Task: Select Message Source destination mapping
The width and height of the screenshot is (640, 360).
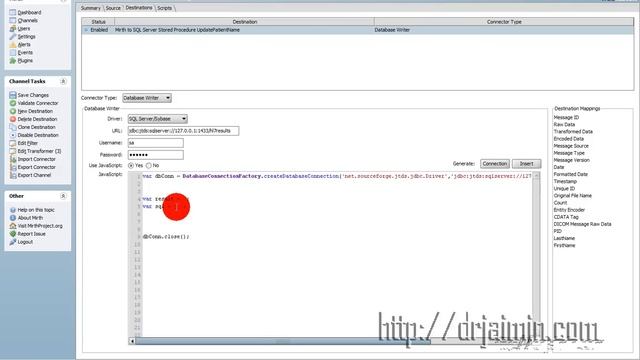Action: tap(571, 146)
